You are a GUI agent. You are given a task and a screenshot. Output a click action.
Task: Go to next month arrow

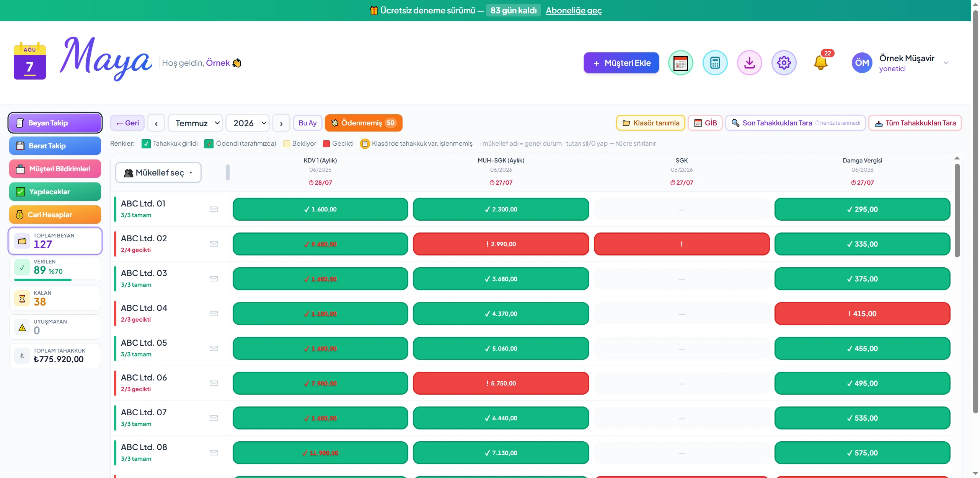pos(281,123)
